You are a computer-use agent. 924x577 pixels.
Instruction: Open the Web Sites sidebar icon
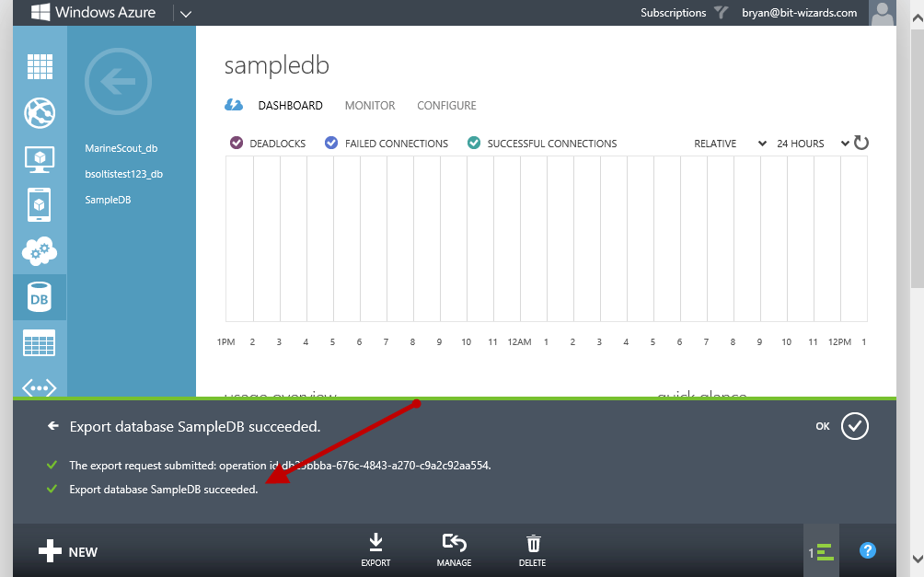click(x=40, y=113)
